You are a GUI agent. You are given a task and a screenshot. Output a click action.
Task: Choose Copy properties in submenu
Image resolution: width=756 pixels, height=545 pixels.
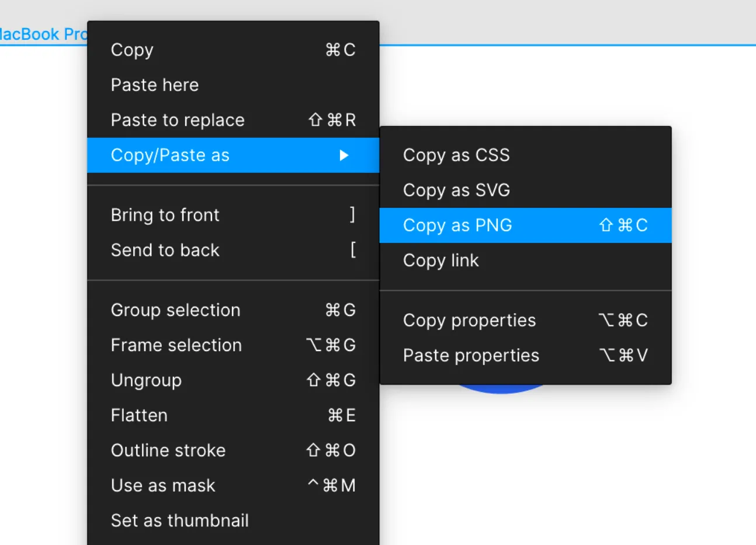coord(525,320)
